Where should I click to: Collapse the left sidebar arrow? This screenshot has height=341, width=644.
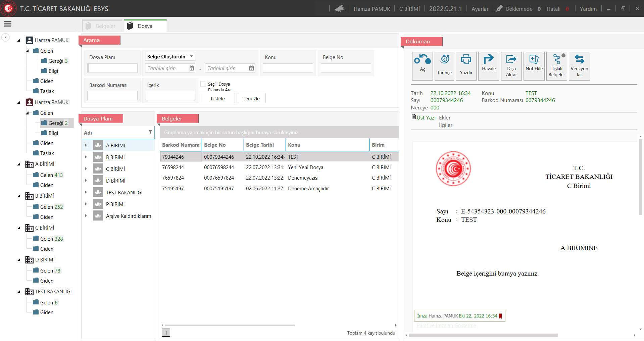pyautogui.click(x=5, y=37)
